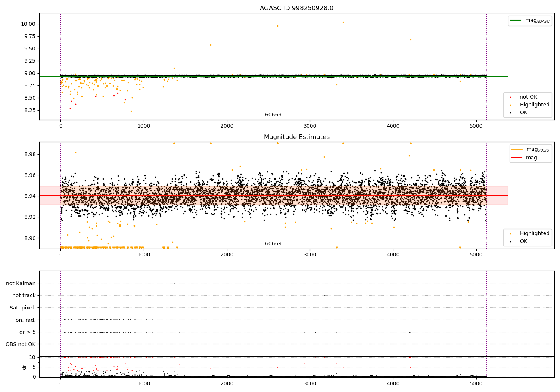Select the 9.00 y-axis tick label

click(29, 73)
